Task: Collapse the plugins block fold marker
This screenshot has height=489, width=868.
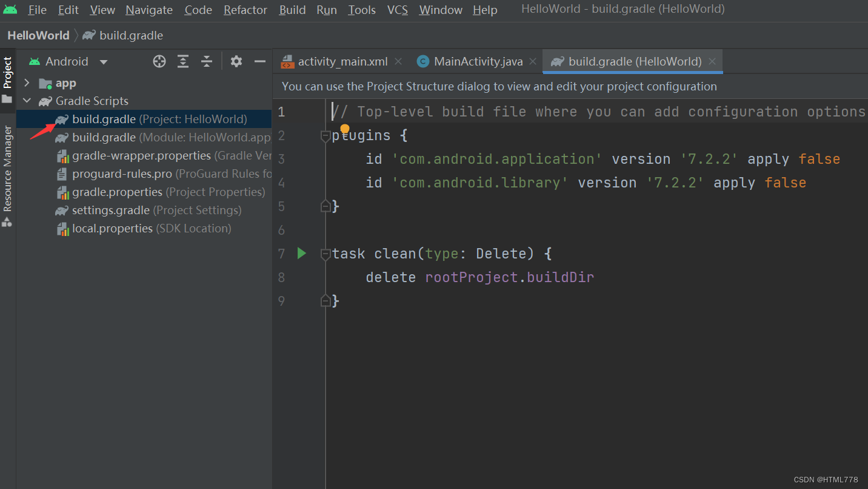Action: click(326, 136)
